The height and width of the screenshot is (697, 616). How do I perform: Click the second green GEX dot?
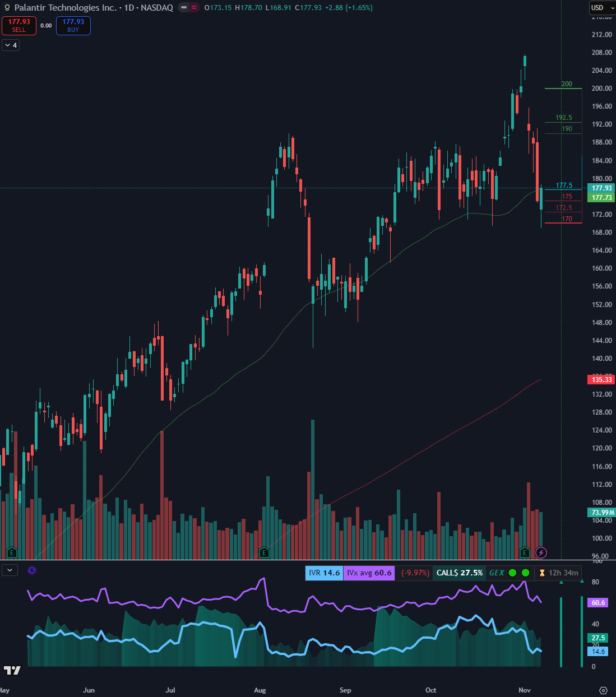point(525,573)
